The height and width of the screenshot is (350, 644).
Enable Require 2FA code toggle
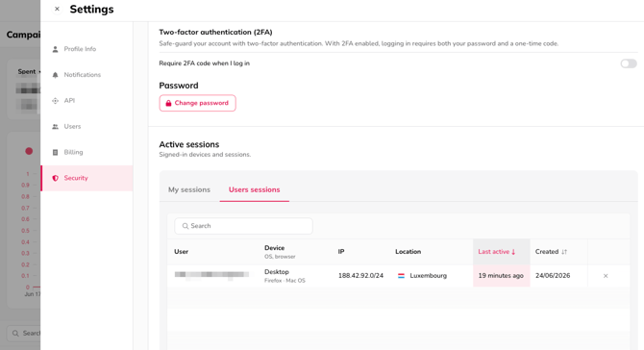629,63
